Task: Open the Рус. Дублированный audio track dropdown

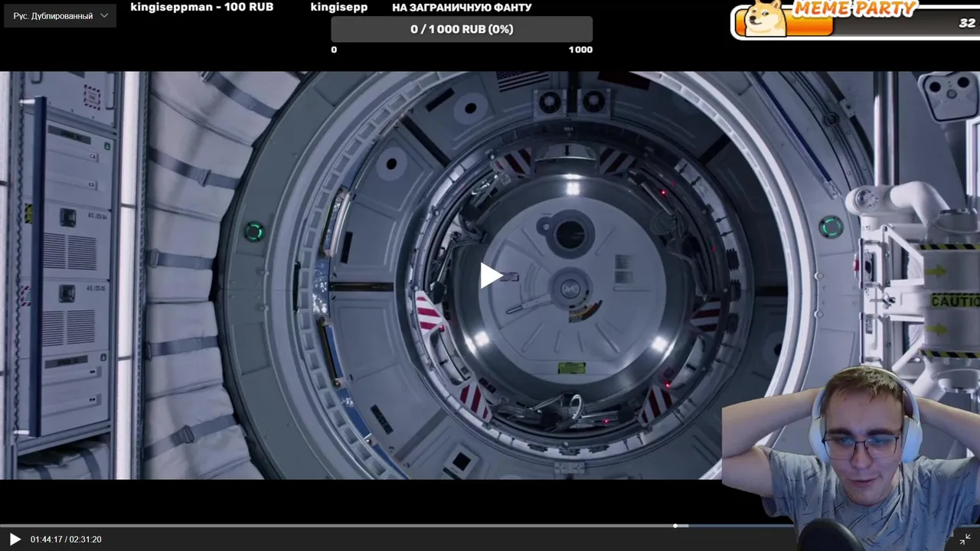Action: point(60,15)
